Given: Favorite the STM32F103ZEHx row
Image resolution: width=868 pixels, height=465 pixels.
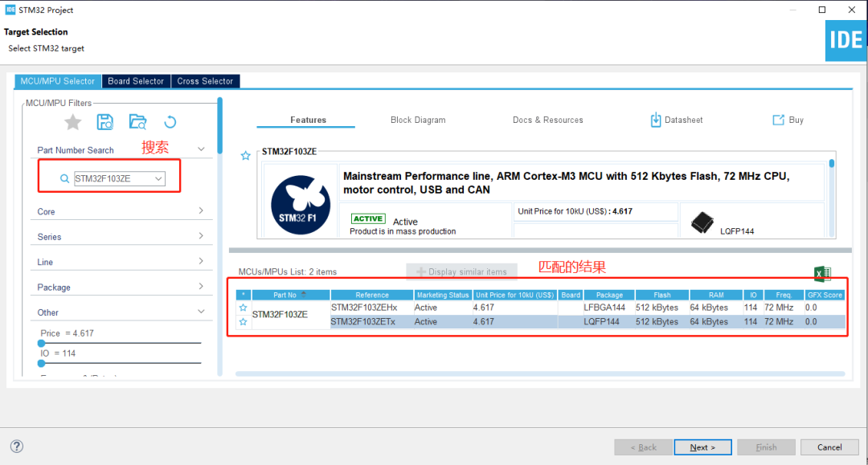Looking at the screenshot, I should (x=243, y=308).
